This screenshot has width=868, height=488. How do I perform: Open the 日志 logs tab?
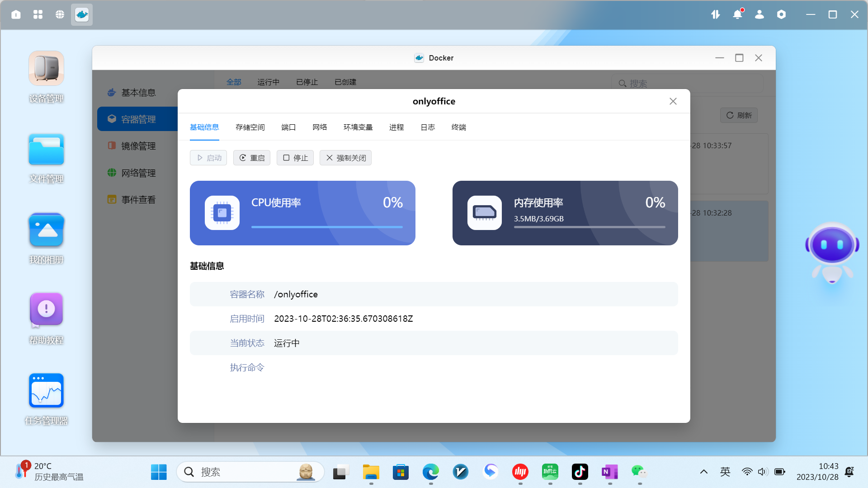[427, 127]
